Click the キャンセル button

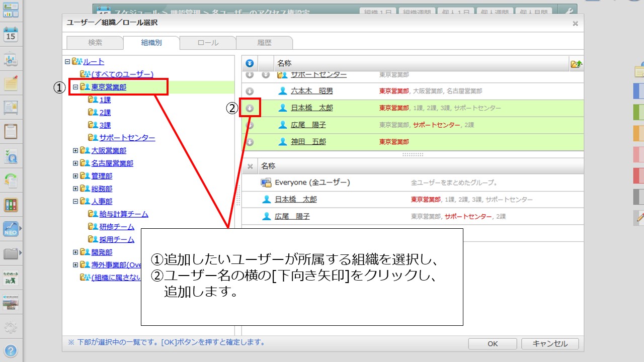[550, 344]
